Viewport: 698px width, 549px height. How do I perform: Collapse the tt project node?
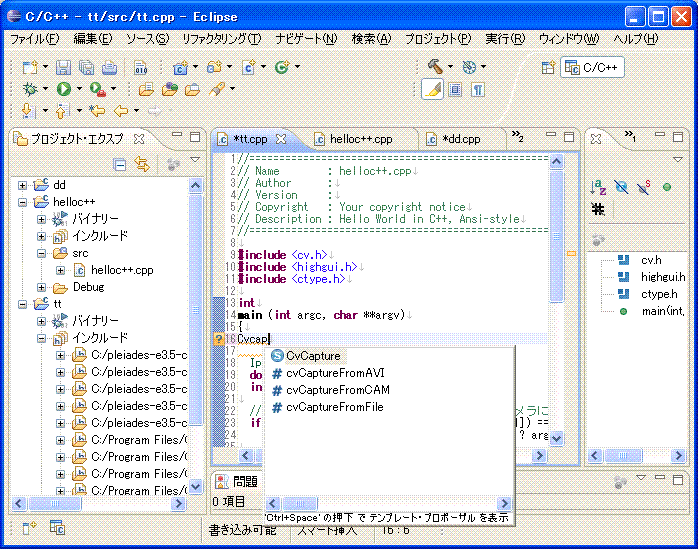tap(22, 304)
